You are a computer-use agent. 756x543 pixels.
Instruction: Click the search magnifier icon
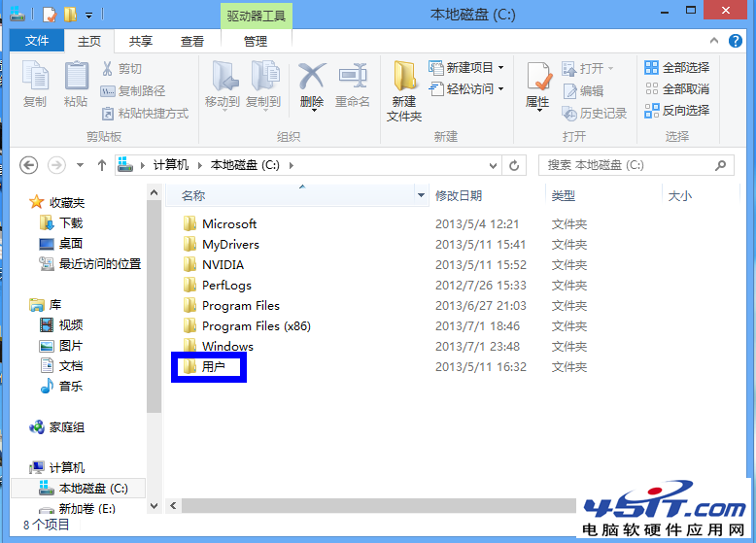click(720, 165)
